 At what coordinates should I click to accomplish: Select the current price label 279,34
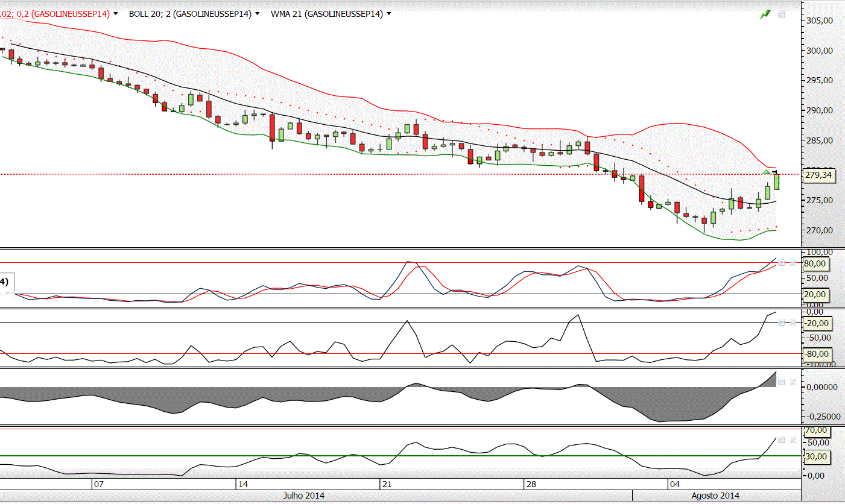819,175
